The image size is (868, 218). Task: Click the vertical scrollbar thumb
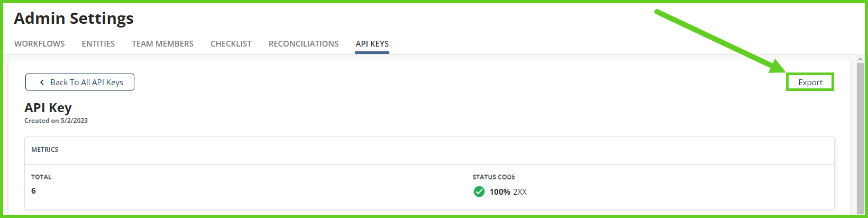point(860,138)
